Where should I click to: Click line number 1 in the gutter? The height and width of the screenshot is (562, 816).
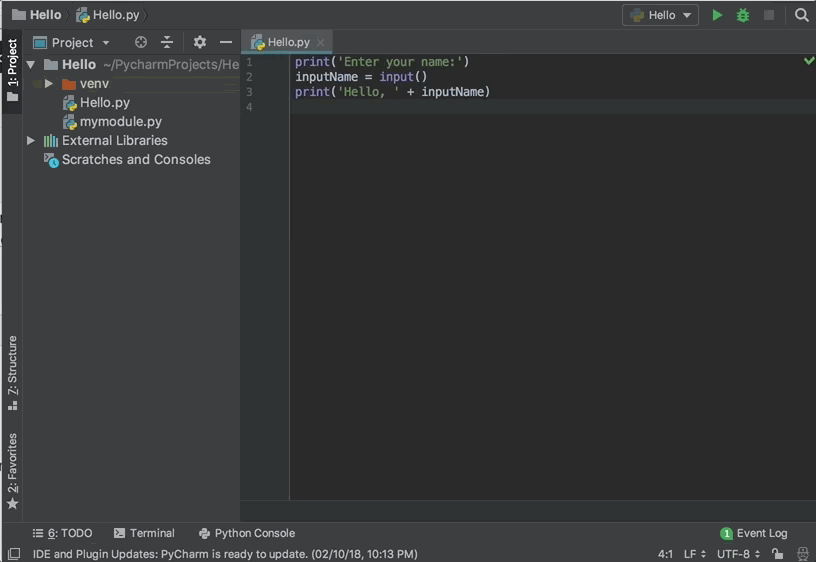[249, 62]
